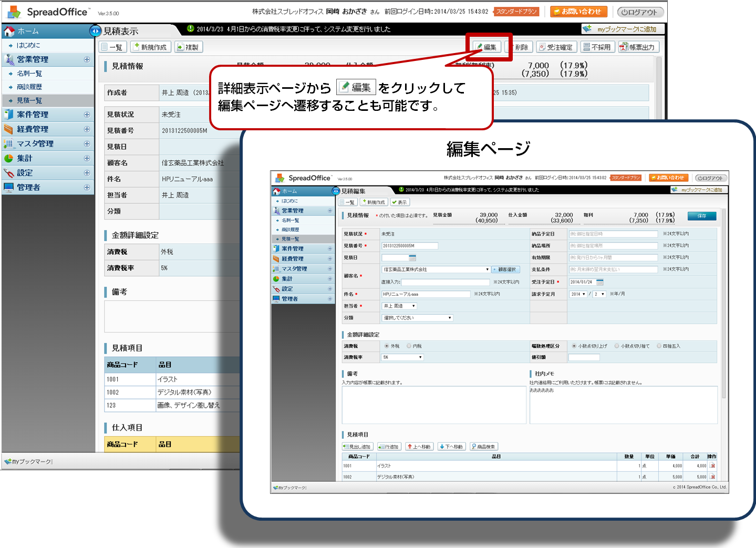This screenshot has width=756, height=548.
Task: Open the 担当者 dropdown showing 井上 周造
Action: point(399,306)
